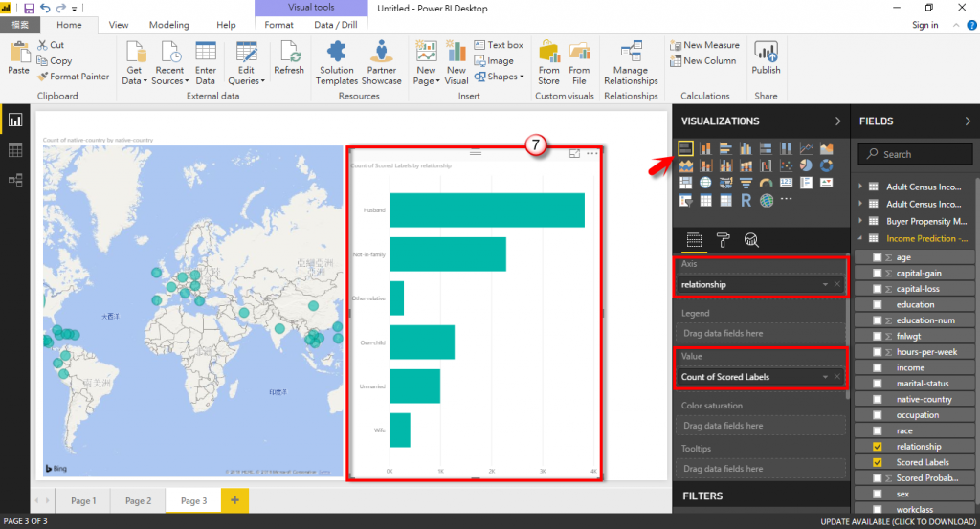Screen dimensions: 980x529
Task: Open the Format tab under Visual tools
Action: pyautogui.click(x=278, y=25)
